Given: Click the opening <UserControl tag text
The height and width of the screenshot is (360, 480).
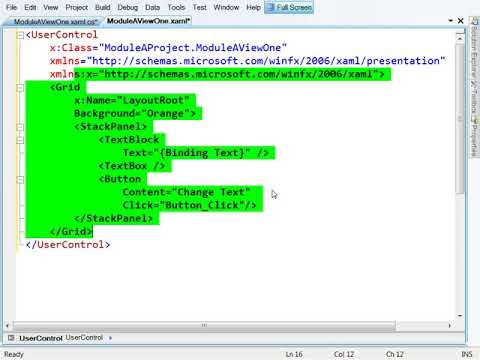Looking at the screenshot, I should coord(62,35).
